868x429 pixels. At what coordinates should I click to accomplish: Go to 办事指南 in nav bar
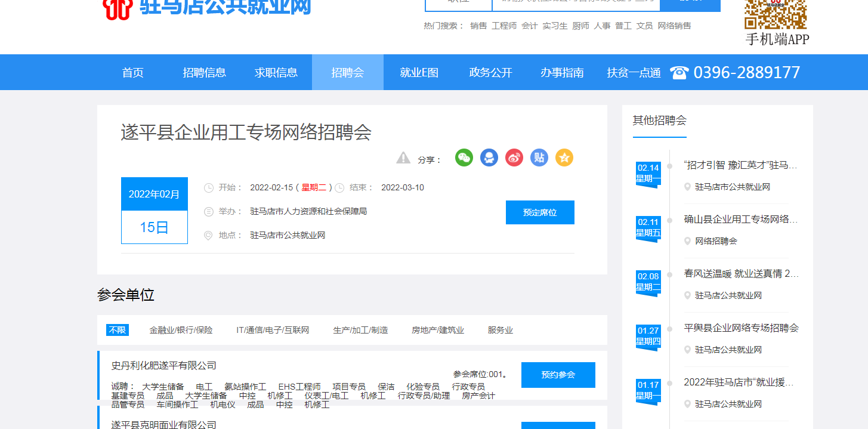coord(563,72)
